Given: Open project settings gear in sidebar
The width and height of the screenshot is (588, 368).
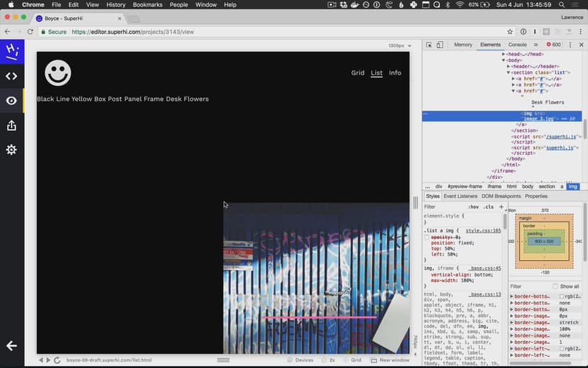Looking at the screenshot, I should pos(11,150).
